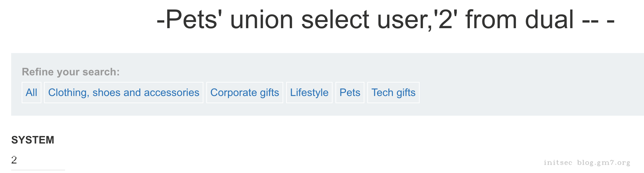The image size is (644, 173).
Task: Click the word union in the heading
Action: (262, 20)
